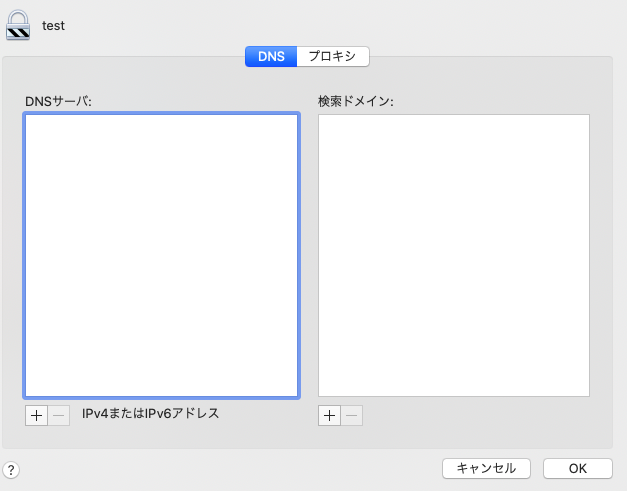
Task: Click the gray panel gap between both lists
Action: [x=308, y=255]
